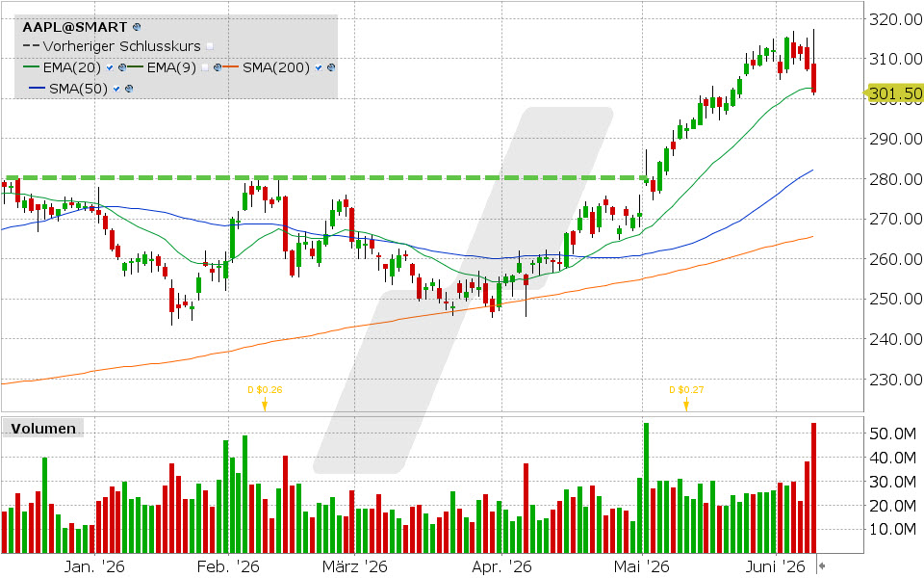Open SMA(200) indicator settings icon
The image size is (924, 578).
click(x=331, y=67)
